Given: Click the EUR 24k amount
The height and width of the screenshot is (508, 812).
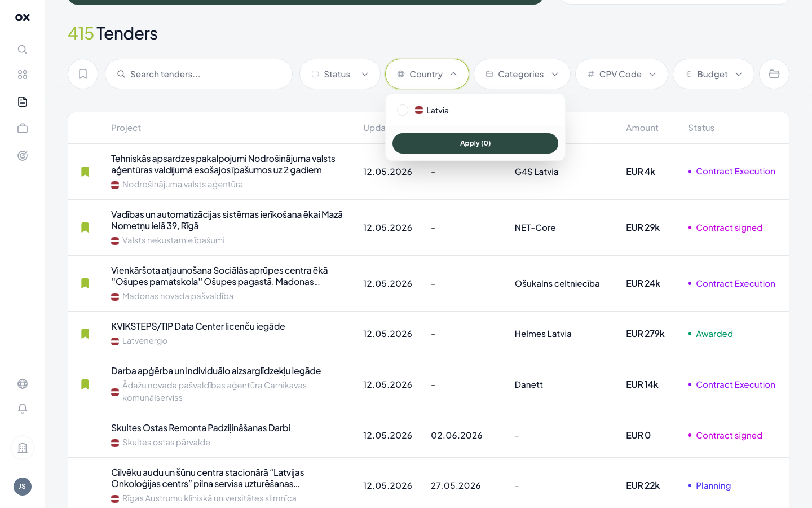Looking at the screenshot, I should click(x=643, y=283).
